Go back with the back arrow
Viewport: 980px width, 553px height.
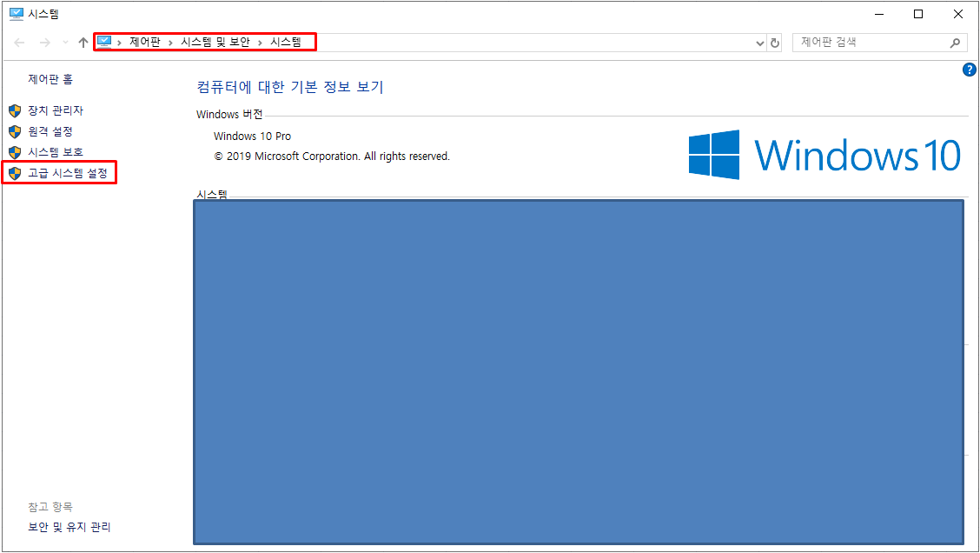(19, 43)
